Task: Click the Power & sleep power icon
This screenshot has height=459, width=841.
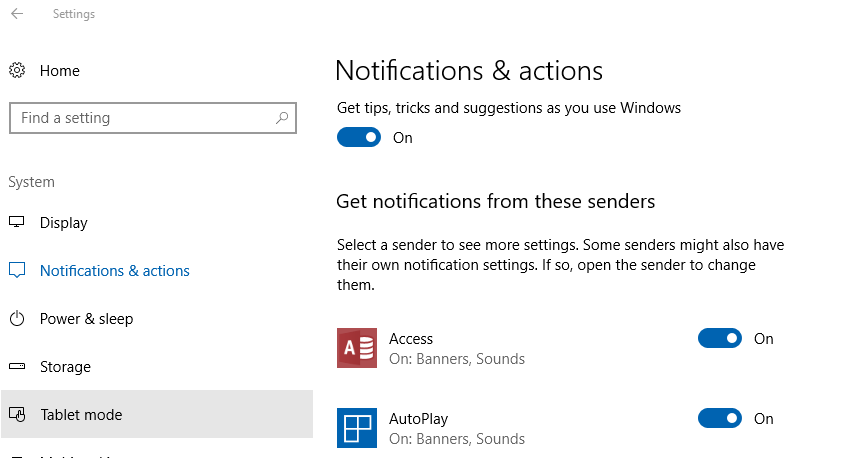Action: coord(17,319)
